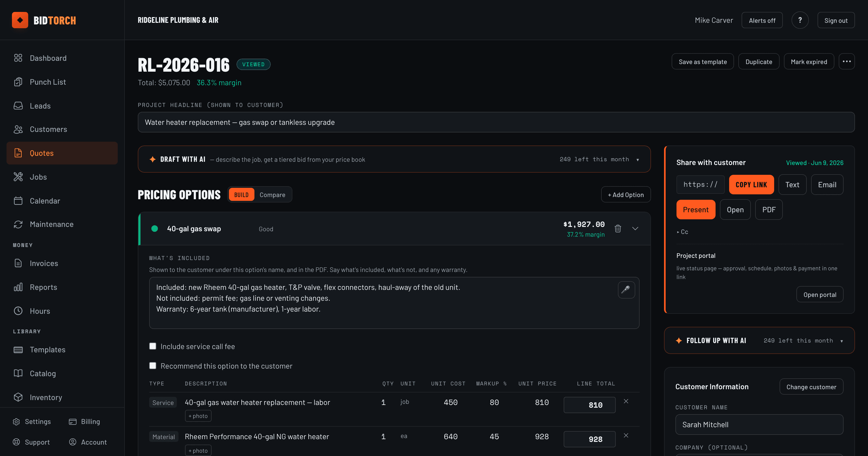The image size is (868, 456).
Task: Edit the Customer Name field
Action: (759, 424)
